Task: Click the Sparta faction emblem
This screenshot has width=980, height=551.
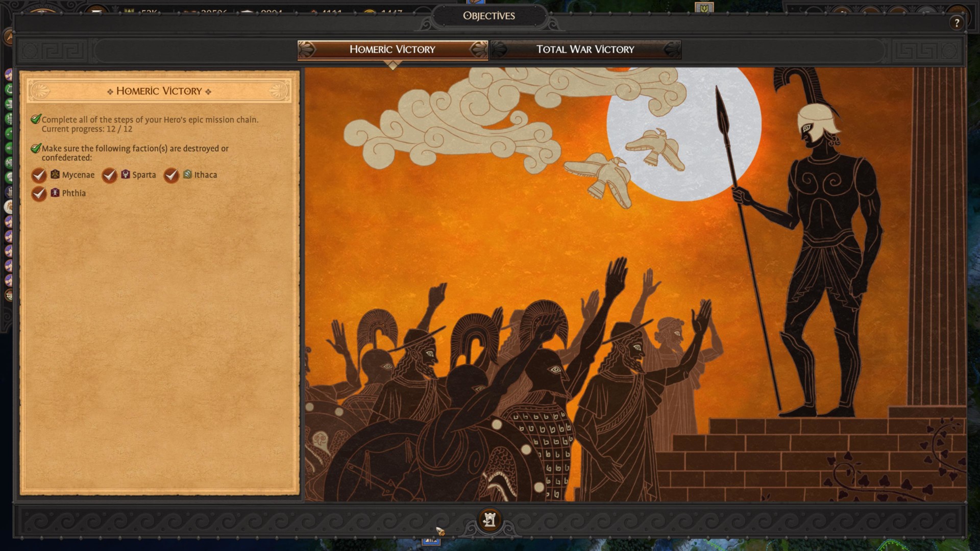Action: [126, 174]
